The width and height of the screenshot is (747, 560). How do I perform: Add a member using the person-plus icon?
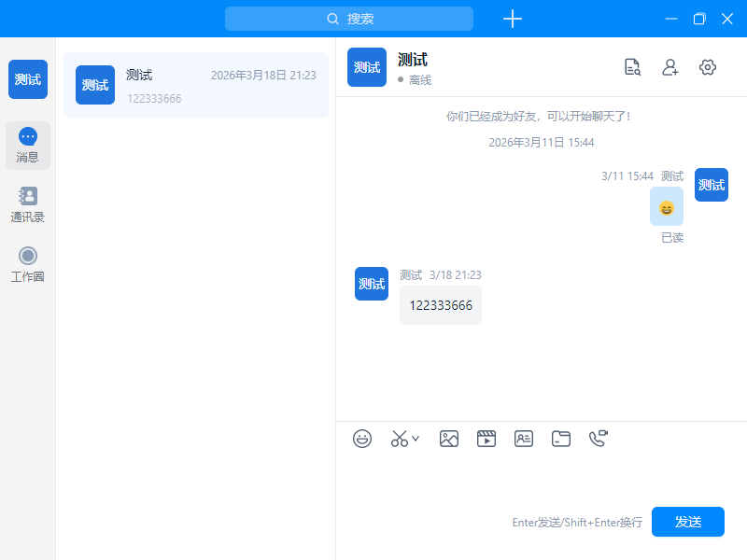point(670,67)
